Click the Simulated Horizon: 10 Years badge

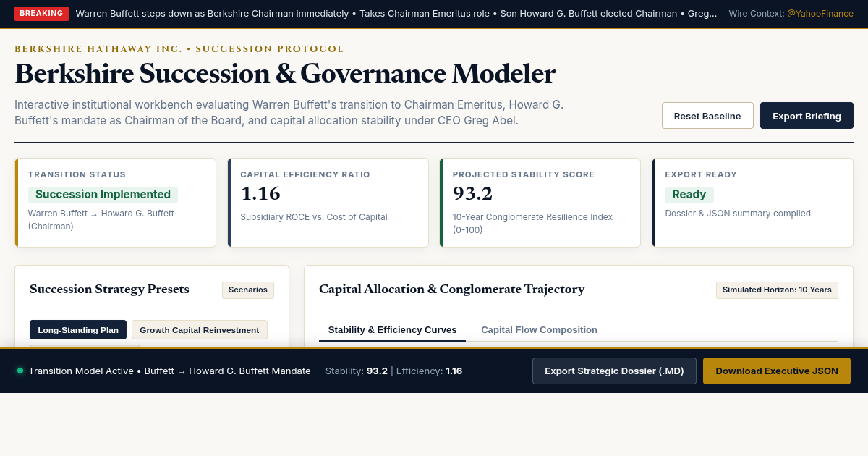pos(777,290)
